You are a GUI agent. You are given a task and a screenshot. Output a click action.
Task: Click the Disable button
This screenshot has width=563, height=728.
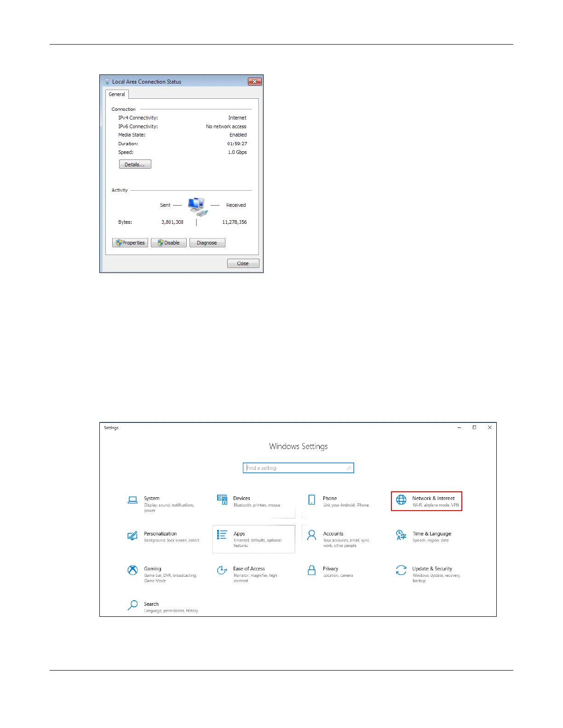click(x=169, y=243)
